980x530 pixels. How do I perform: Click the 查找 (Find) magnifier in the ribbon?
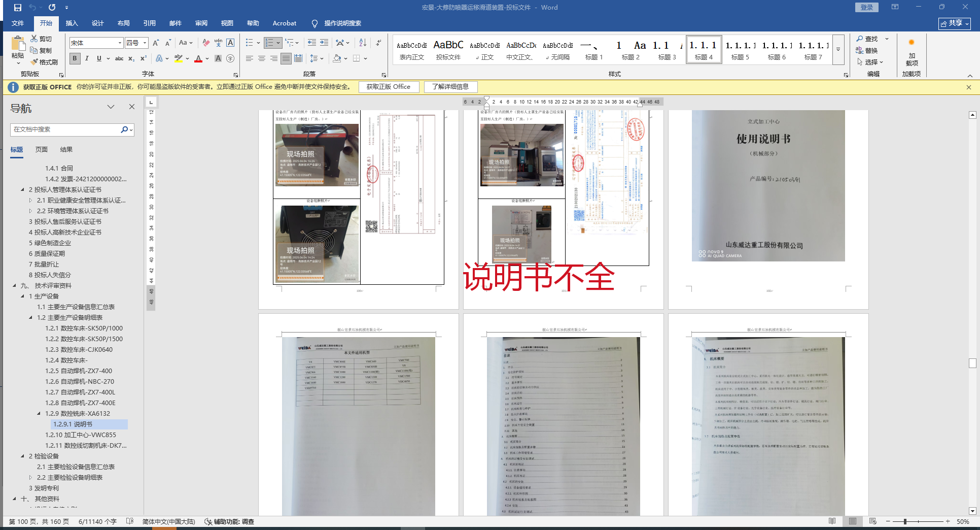tap(867, 39)
